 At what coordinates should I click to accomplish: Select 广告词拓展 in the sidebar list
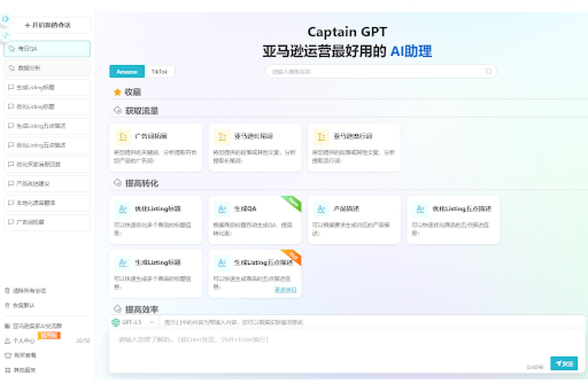[47, 222]
